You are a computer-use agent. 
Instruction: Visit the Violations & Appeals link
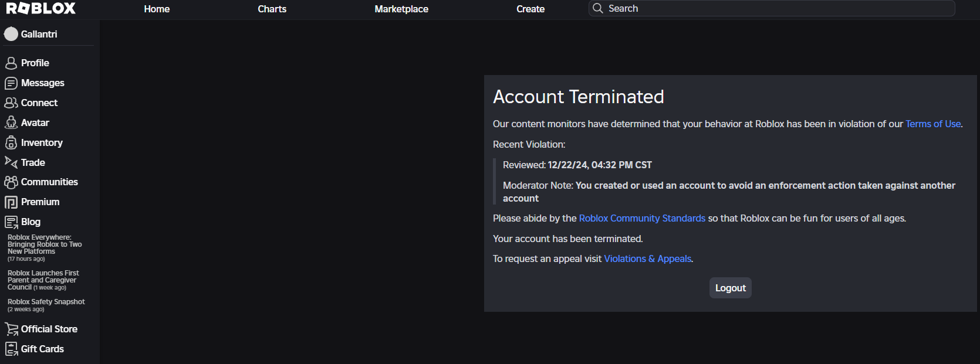pos(648,259)
